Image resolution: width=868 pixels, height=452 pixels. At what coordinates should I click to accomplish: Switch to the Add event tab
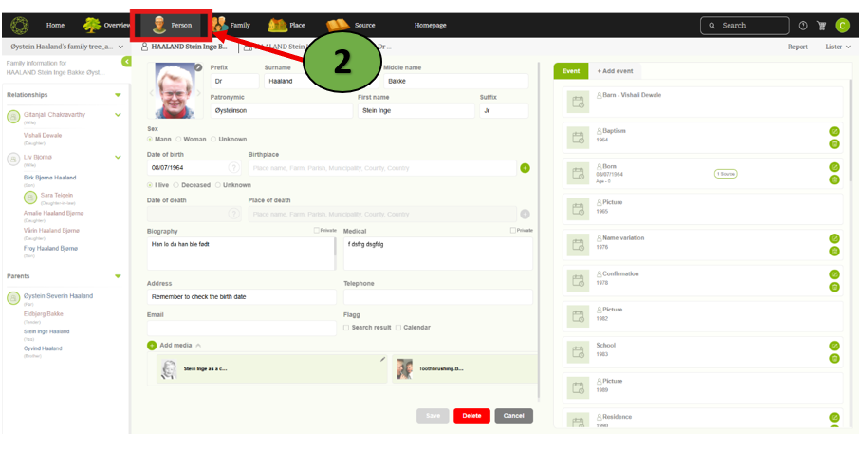615,71
